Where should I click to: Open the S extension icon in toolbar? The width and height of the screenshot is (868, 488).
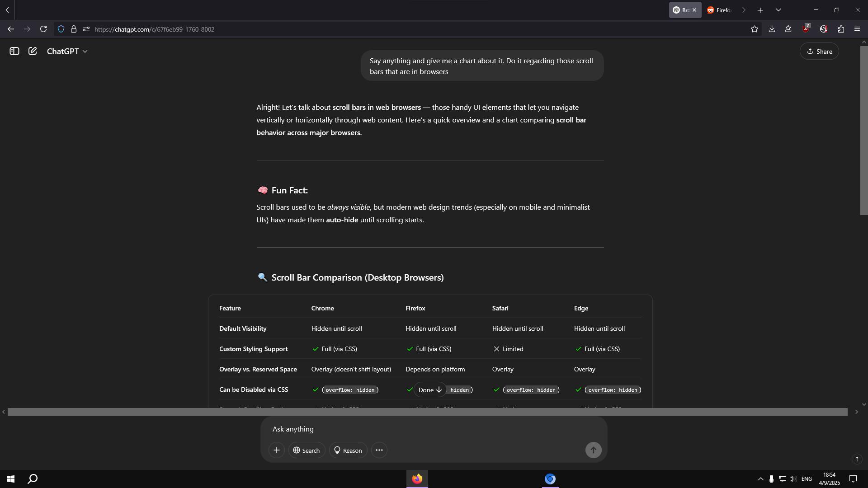tap(823, 29)
